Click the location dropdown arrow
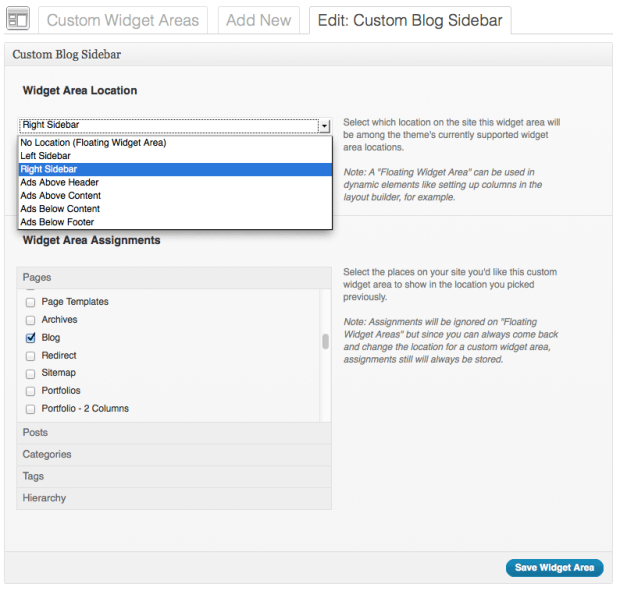 324,126
